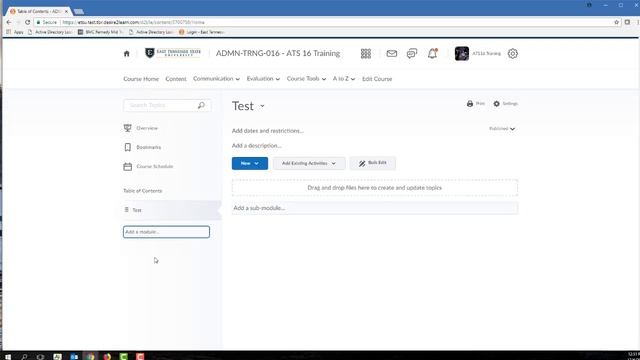The image size is (640, 360).
Task: Click the Add a sub-module field
Action: (x=375, y=208)
